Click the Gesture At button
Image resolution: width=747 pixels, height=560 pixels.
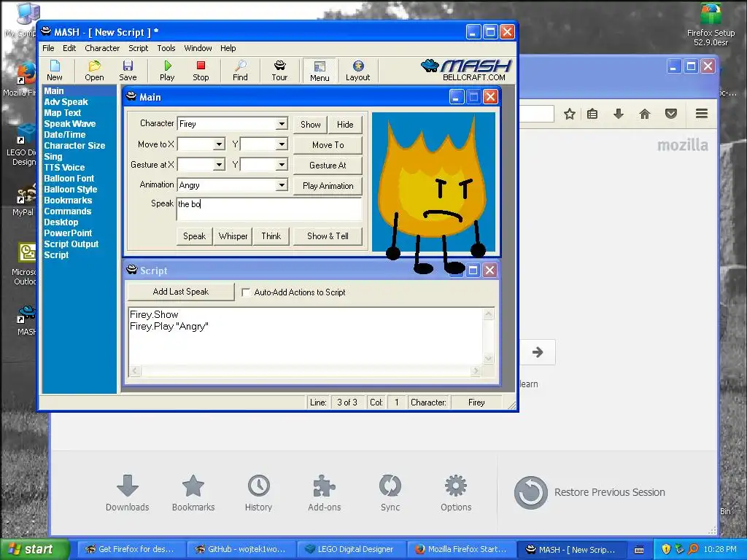tap(328, 166)
